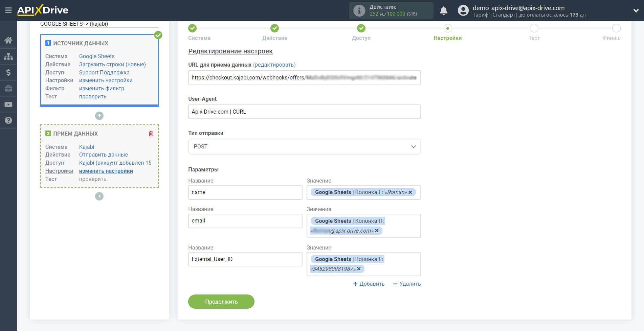
Task: Click receiver изменить настройки bold link
Action: pos(106,171)
